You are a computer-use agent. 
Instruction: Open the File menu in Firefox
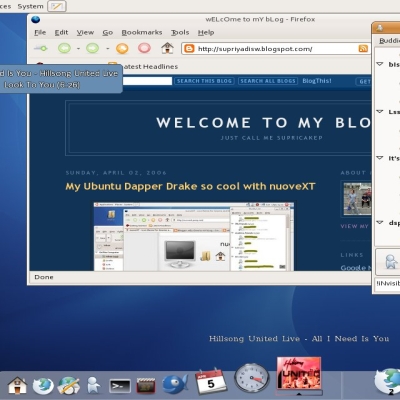coord(40,32)
